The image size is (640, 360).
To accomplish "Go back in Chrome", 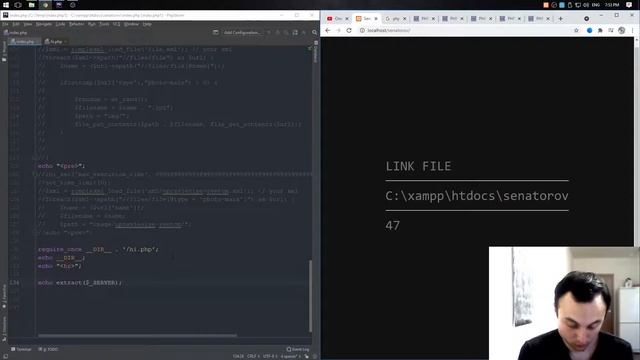I will [x=328, y=31].
